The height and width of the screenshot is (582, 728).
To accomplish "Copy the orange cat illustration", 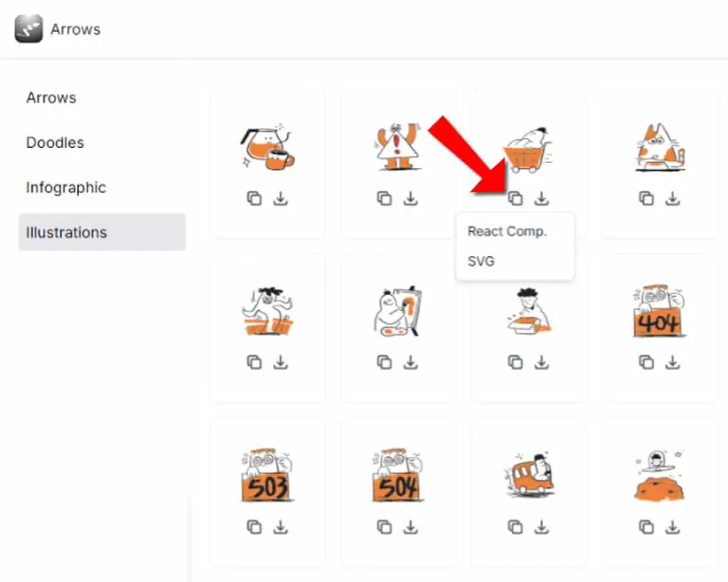I will (646, 199).
